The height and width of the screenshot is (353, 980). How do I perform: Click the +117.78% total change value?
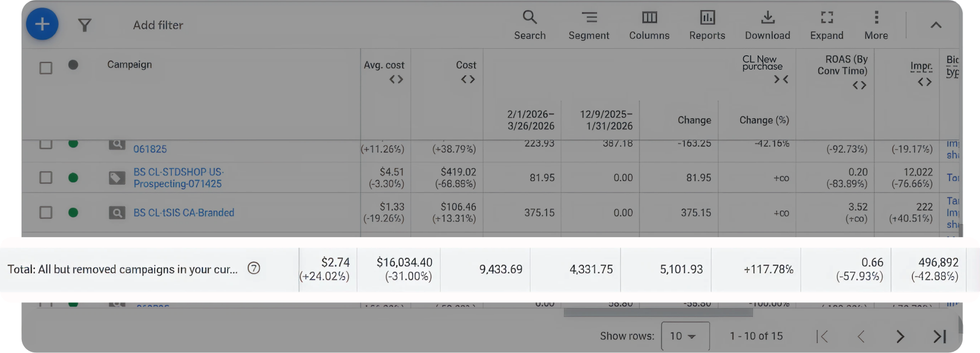(768, 269)
